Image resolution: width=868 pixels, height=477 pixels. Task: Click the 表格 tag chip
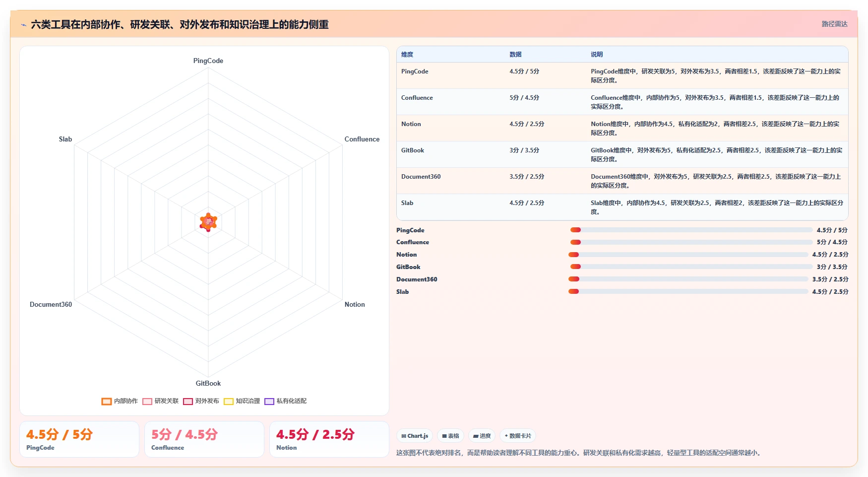450,436
